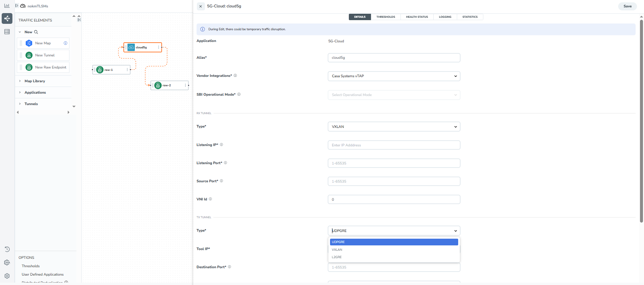Choose L2GRE option in dropdown list
644x285 pixels.
(x=337, y=257)
